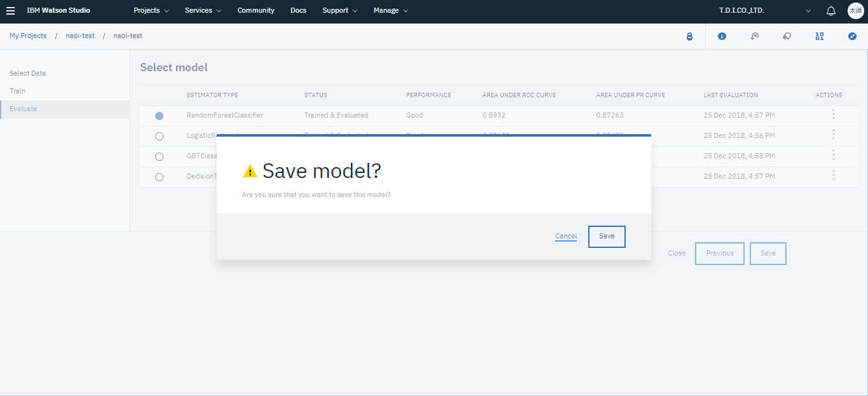Click the user avatar in the top bar
868x396 pixels.
click(855, 11)
